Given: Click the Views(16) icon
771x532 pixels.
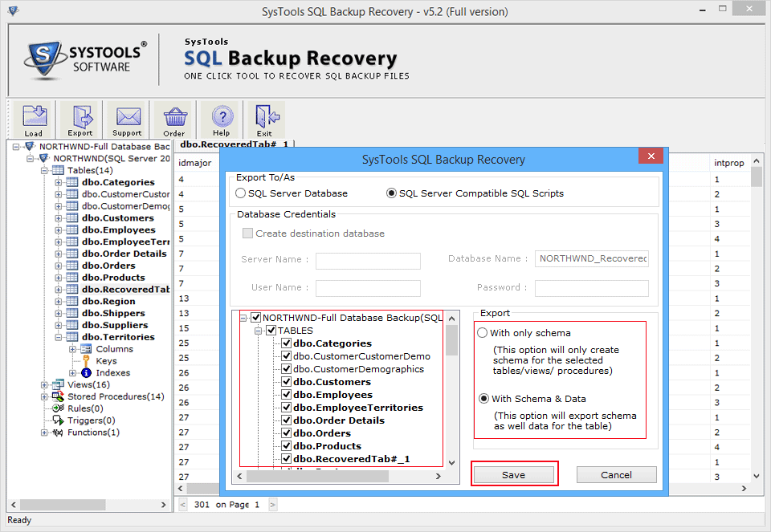Looking at the screenshot, I should (x=58, y=384).
